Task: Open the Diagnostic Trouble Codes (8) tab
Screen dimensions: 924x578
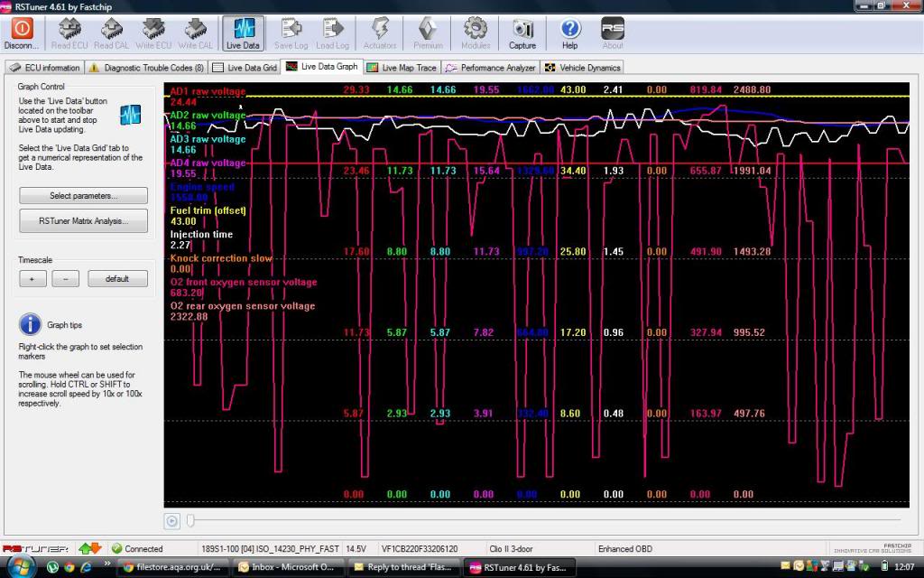Action: click(146, 68)
